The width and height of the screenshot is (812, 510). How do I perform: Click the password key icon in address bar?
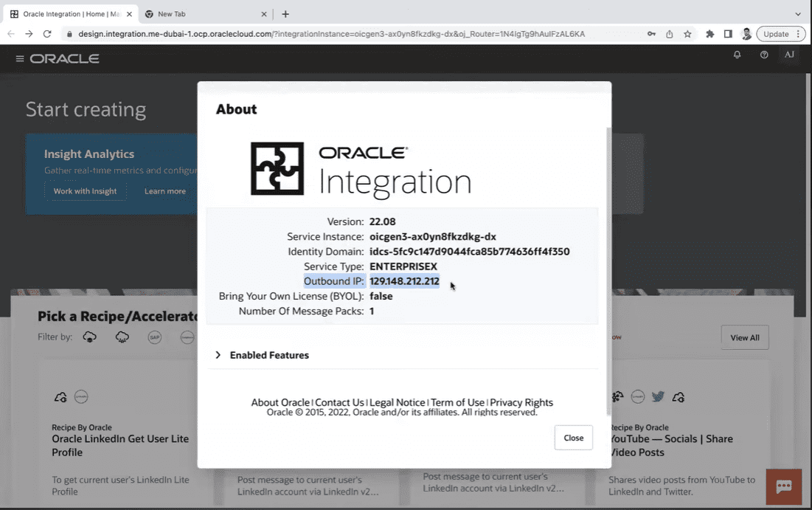651,34
